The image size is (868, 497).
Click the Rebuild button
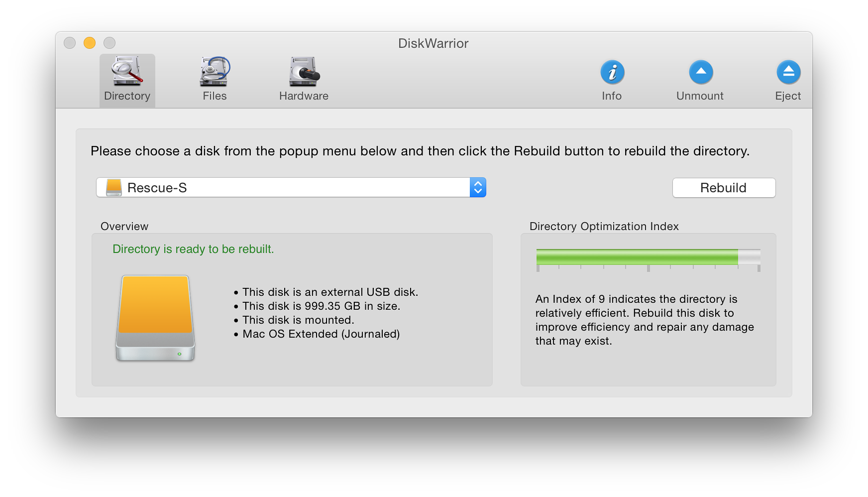tap(724, 188)
